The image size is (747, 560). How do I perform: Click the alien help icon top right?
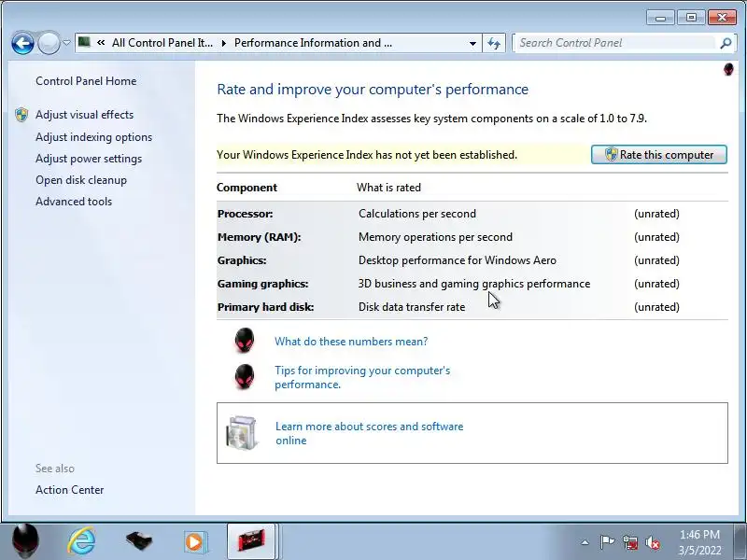tap(728, 69)
